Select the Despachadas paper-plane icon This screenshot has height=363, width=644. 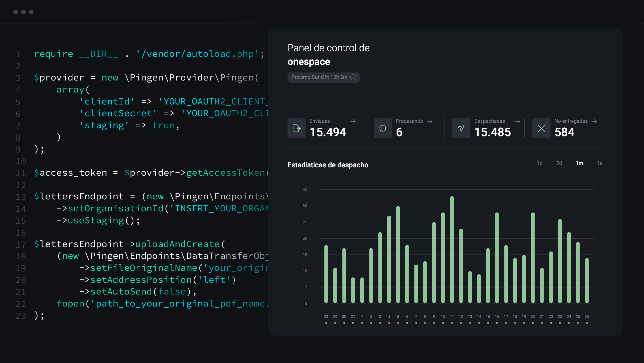[x=462, y=128]
